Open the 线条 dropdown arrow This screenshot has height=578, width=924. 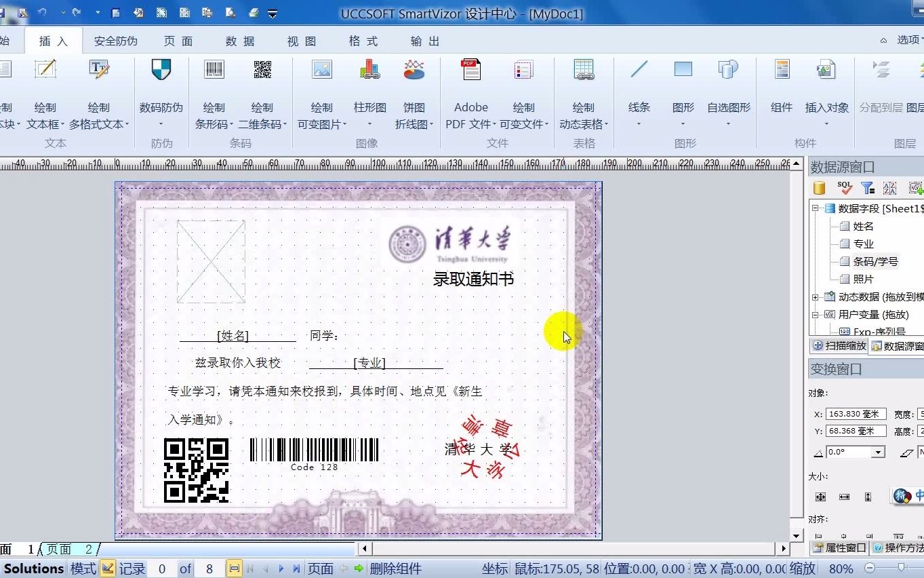639,125
